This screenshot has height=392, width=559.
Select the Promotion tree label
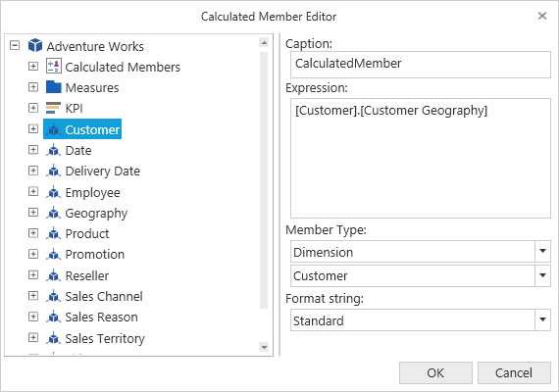click(95, 255)
